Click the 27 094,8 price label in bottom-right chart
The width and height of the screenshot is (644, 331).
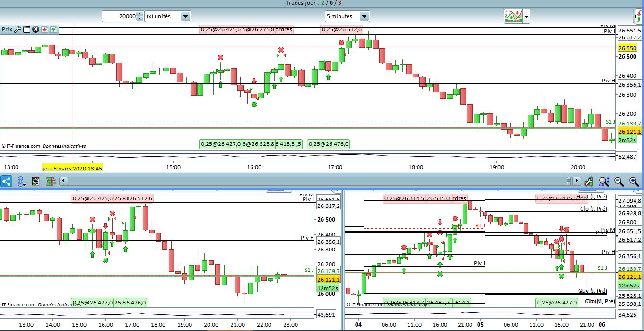pos(630,201)
